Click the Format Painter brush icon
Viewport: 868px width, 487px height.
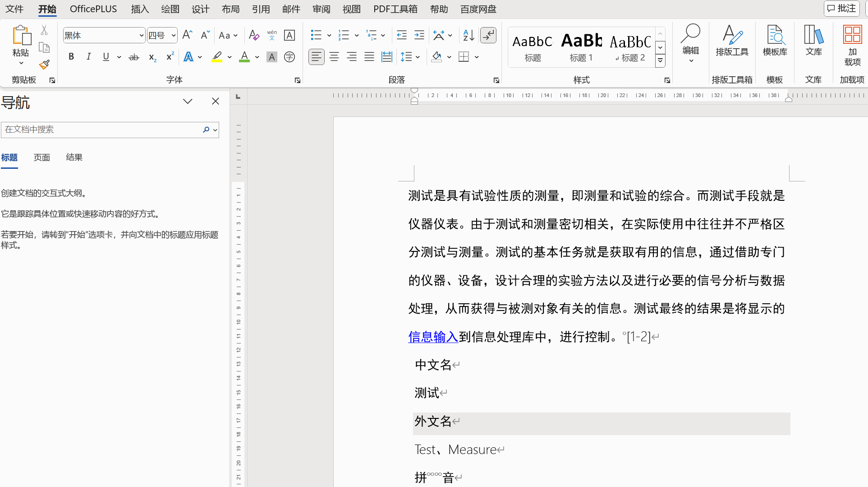point(44,65)
